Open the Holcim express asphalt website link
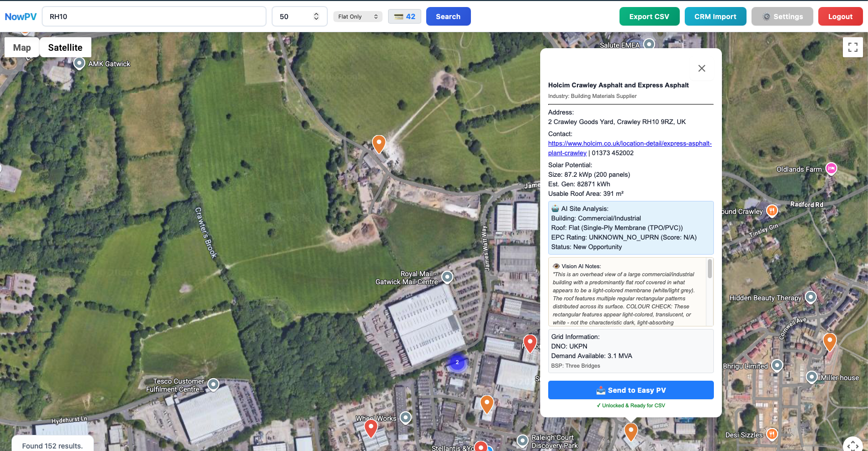868x451 pixels. tap(630, 144)
